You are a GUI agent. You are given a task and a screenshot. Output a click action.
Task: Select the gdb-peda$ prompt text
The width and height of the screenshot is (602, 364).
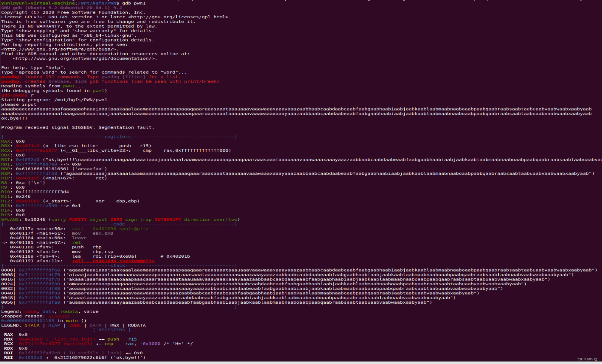pyautogui.click(x=15, y=95)
